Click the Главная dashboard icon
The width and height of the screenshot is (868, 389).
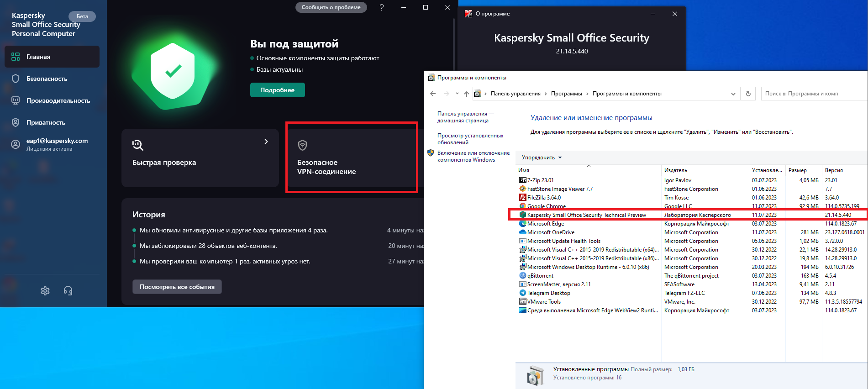pos(16,57)
